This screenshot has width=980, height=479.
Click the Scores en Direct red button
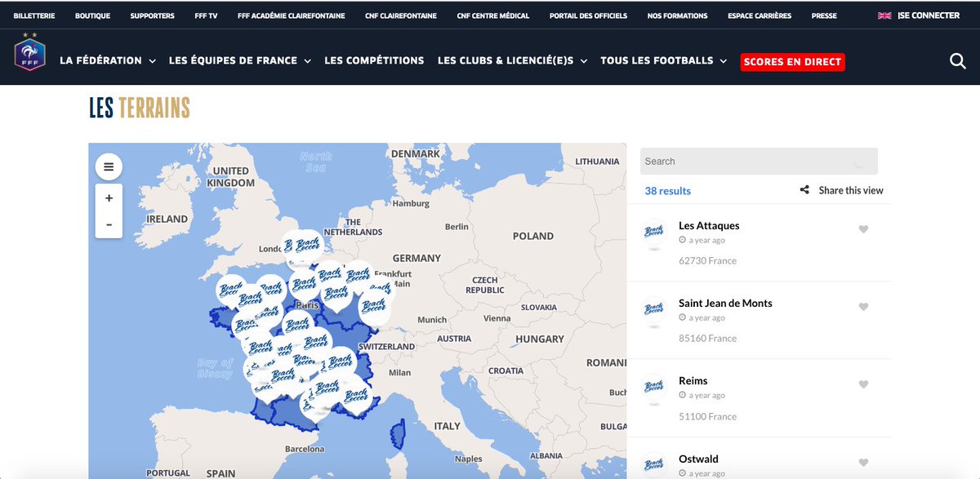click(792, 61)
